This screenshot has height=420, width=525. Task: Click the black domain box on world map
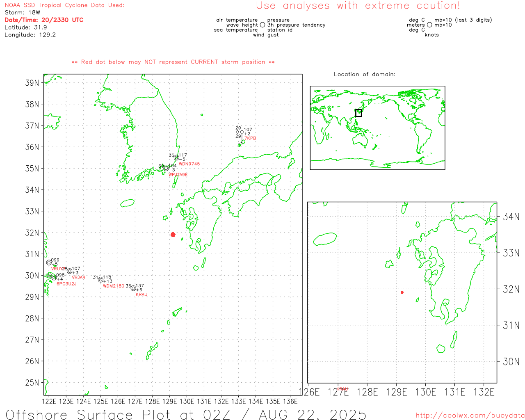click(x=358, y=113)
